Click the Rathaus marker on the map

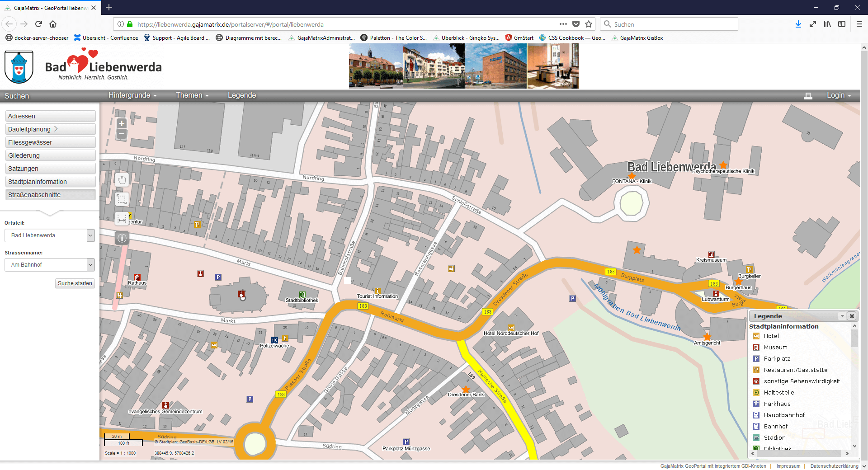pyautogui.click(x=137, y=277)
